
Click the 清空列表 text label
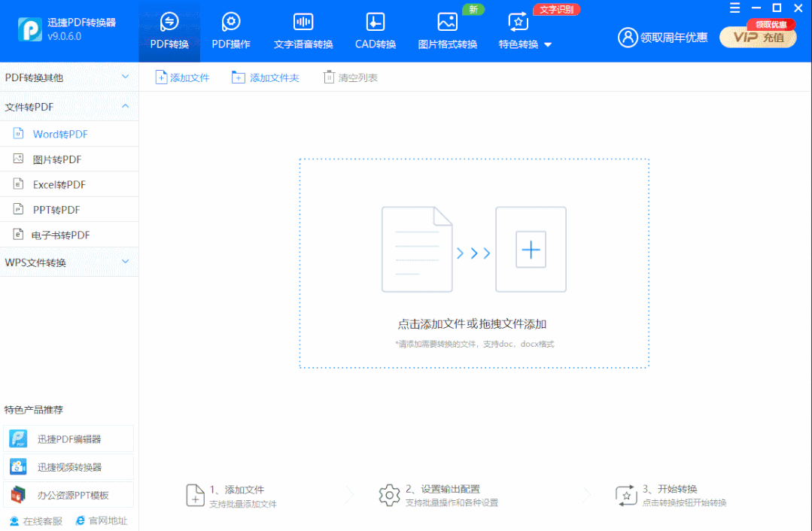(x=358, y=78)
